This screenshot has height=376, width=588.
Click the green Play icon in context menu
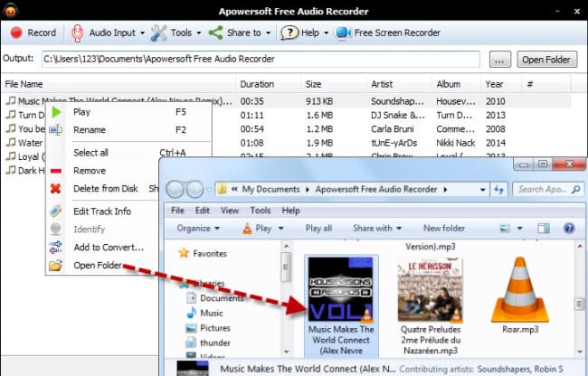click(56, 112)
